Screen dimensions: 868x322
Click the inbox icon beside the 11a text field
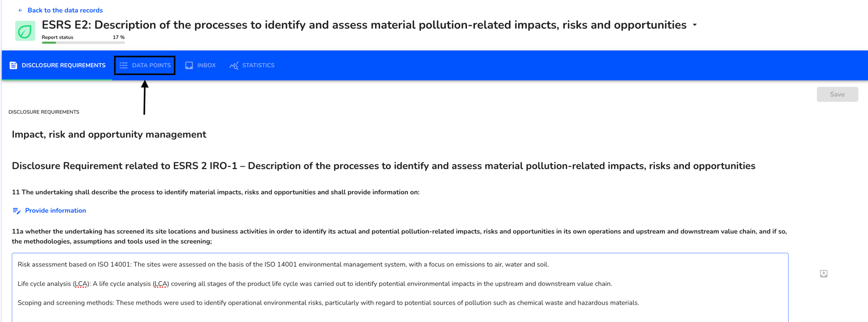coord(824,274)
